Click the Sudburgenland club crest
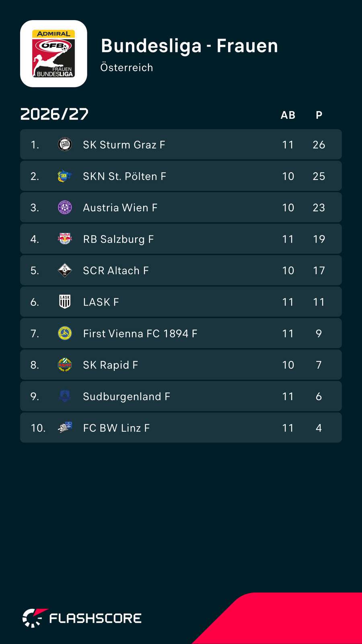 (65, 396)
